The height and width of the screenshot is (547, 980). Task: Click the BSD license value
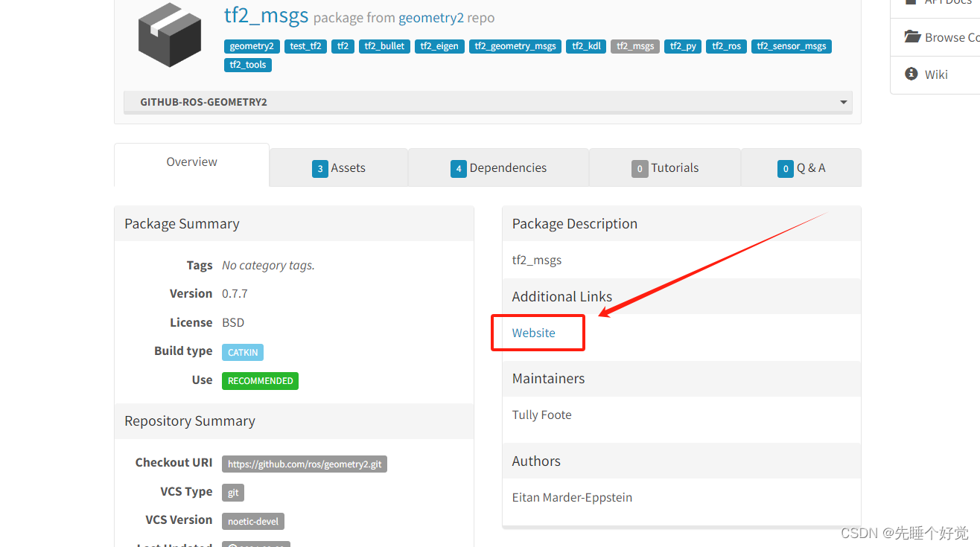point(233,323)
